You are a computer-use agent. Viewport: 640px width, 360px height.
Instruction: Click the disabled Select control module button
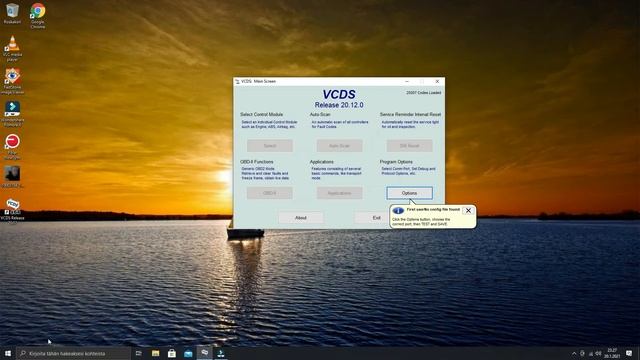(x=269, y=146)
